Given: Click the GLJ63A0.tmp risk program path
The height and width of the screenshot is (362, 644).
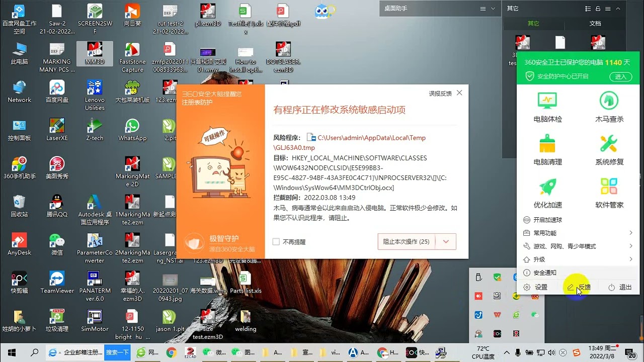Looking at the screenshot, I should pyautogui.click(x=349, y=143).
